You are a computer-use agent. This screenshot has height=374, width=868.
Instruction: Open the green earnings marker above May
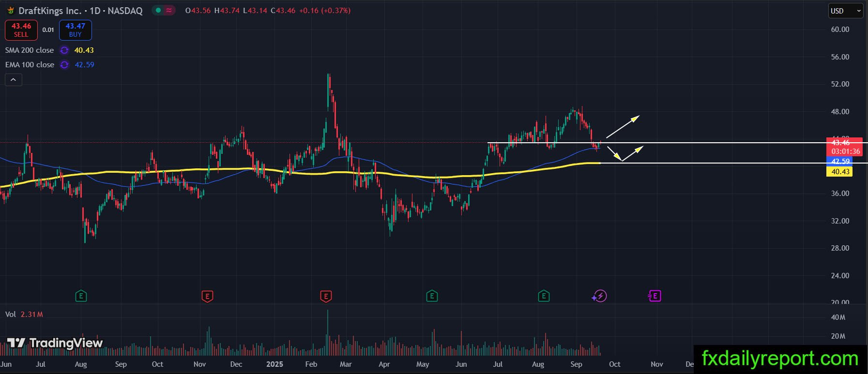pos(432,296)
